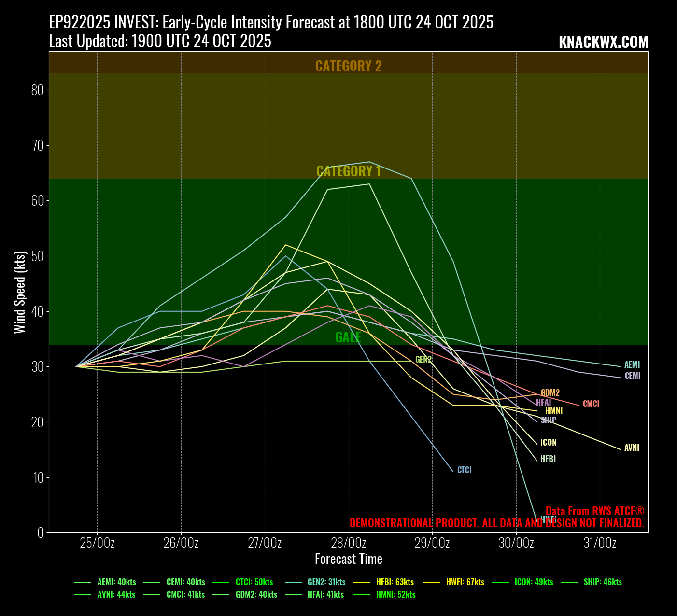677x616 pixels.
Task: Select the SHIP: 46kts legend item
Action: (x=603, y=582)
